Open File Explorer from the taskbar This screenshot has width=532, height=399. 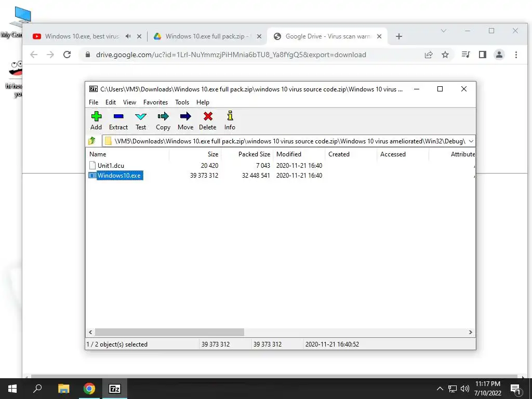tap(63, 389)
